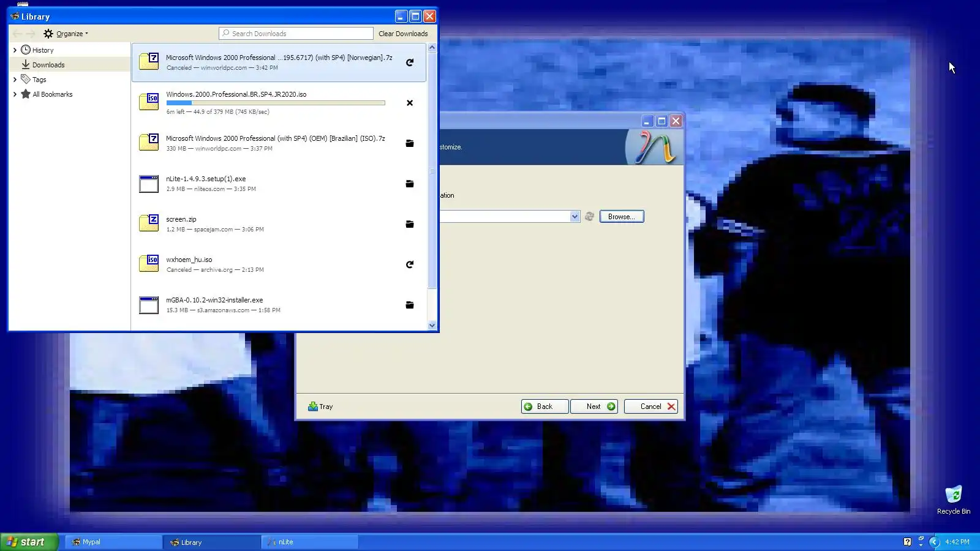980x551 pixels.
Task: Click the refresh icon next to Browse in nLite
Action: (x=589, y=217)
